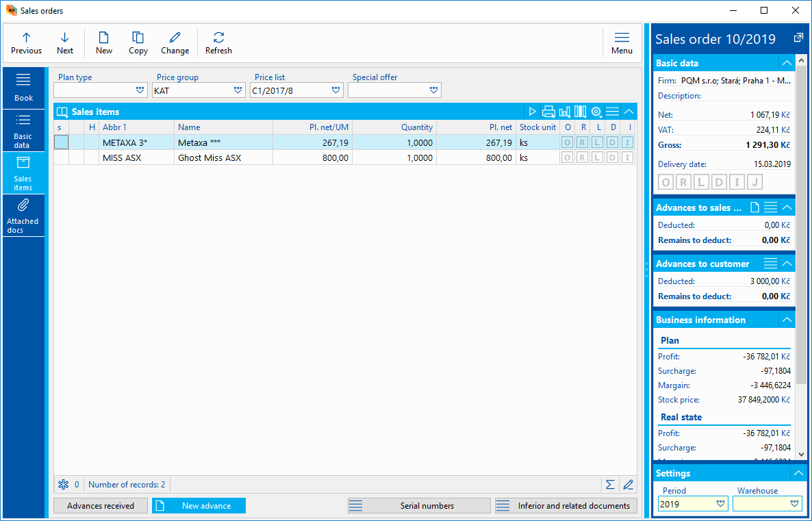The height and width of the screenshot is (521, 812).
Task: Toggle the L flag for METAXA 3* row
Action: (x=597, y=142)
